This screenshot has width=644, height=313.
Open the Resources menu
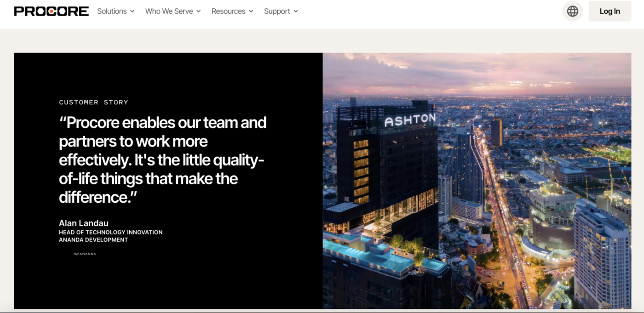pyautogui.click(x=232, y=11)
